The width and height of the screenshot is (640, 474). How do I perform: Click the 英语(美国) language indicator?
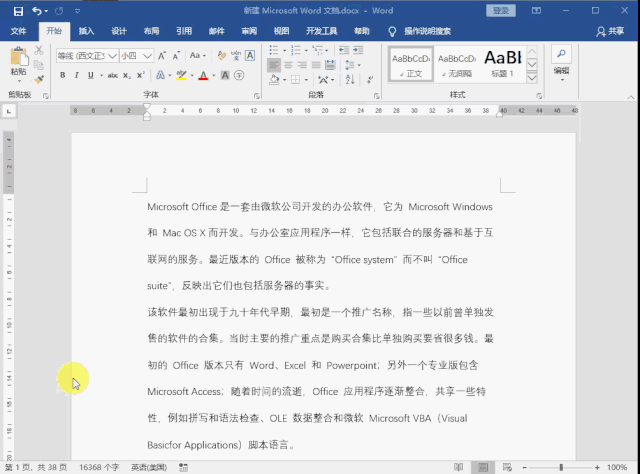[x=149, y=467]
